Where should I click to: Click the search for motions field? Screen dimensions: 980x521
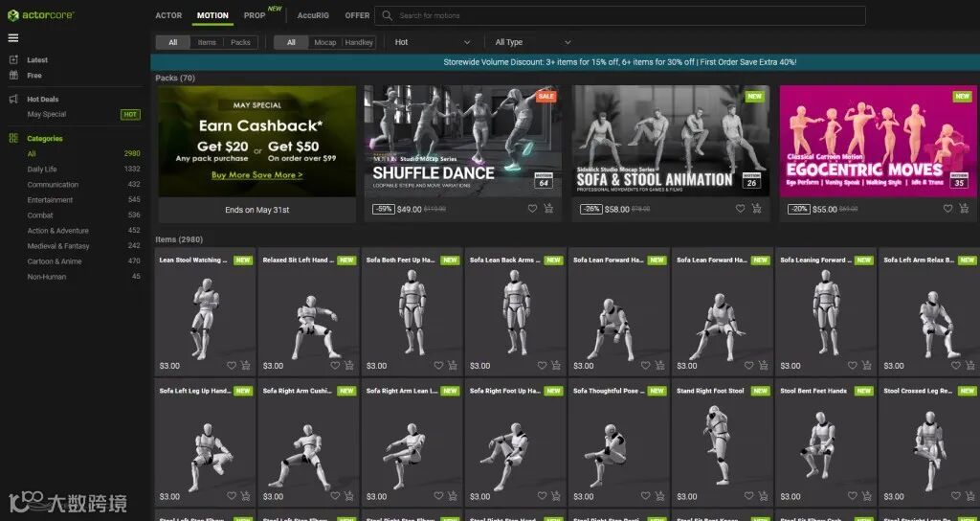pyautogui.click(x=620, y=15)
